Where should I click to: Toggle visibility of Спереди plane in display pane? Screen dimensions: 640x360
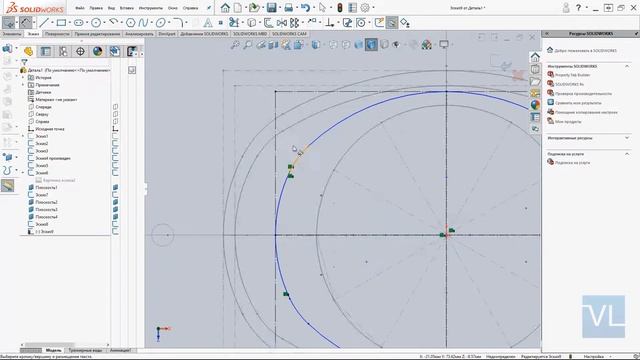(x=115, y=107)
